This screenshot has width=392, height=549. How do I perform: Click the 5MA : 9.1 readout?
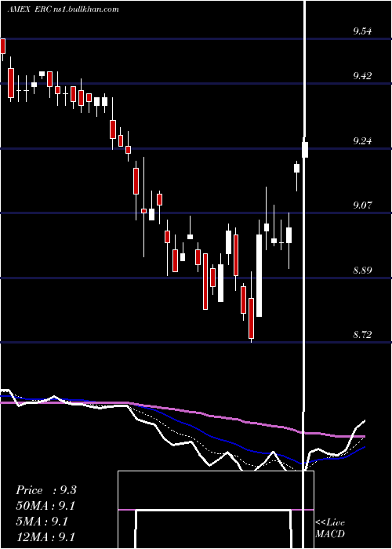[x=42, y=521]
